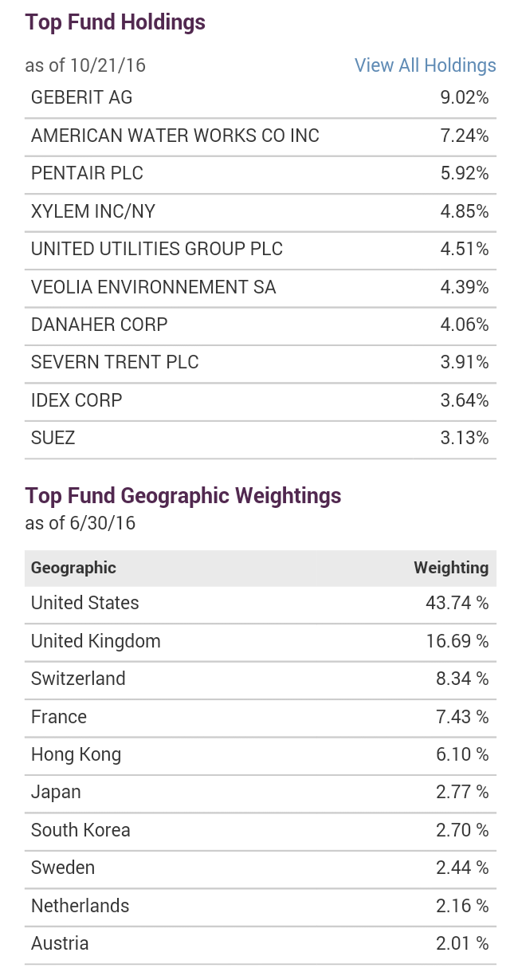Click the Top Fund Holdings heading

(x=116, y=22)
